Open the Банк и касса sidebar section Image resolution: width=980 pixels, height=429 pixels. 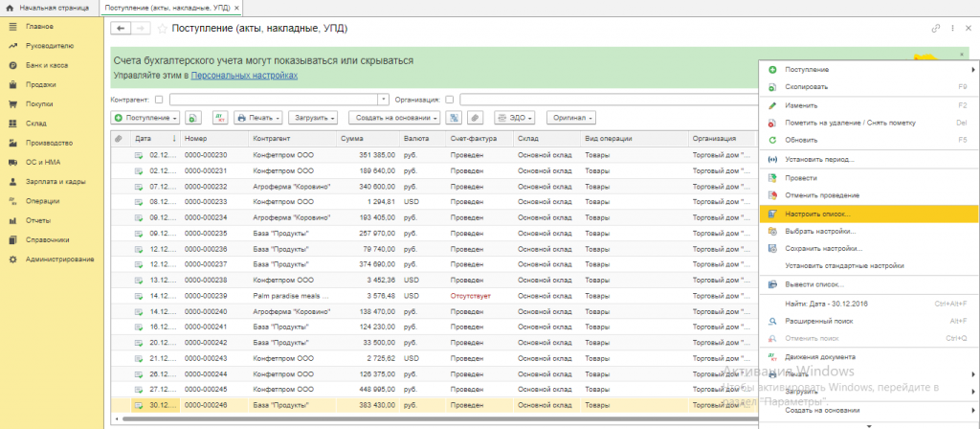[x=46, y=65]
